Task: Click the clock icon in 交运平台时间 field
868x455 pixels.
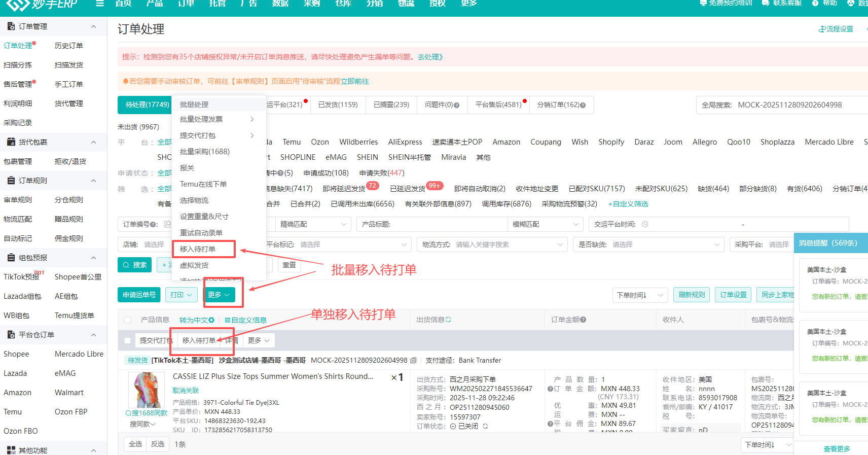Action: 645,224
